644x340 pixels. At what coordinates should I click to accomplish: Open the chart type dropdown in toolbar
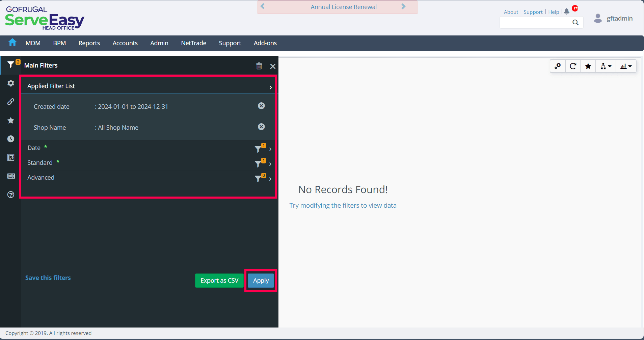point(626,66)
